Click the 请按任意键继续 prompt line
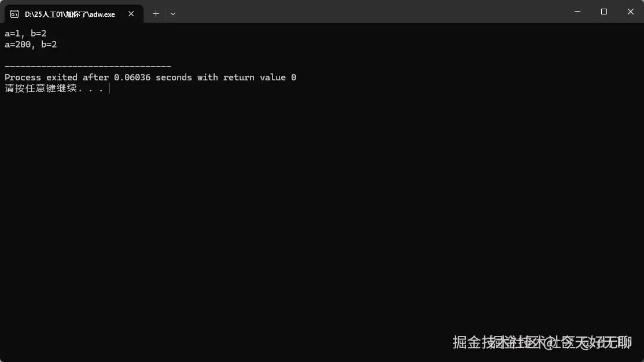 tap(54, 88)
